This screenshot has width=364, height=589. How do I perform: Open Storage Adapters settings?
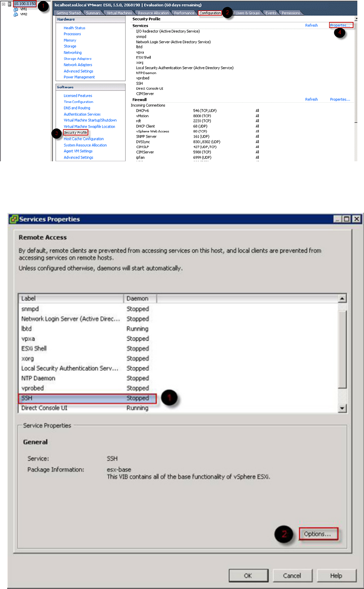click(78, 59)
